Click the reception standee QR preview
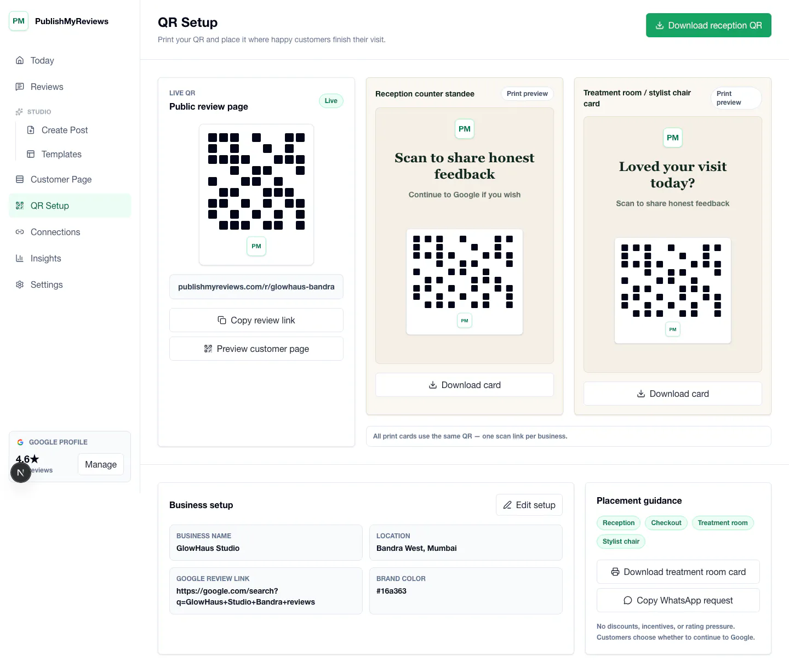This screenshot has height=672, width=789. tap(465, 282)
